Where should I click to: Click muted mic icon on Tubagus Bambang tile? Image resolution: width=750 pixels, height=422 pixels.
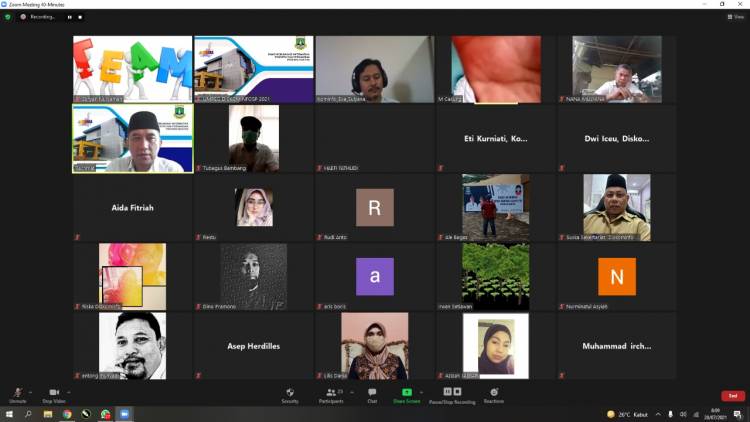click(x=198, y=168)
